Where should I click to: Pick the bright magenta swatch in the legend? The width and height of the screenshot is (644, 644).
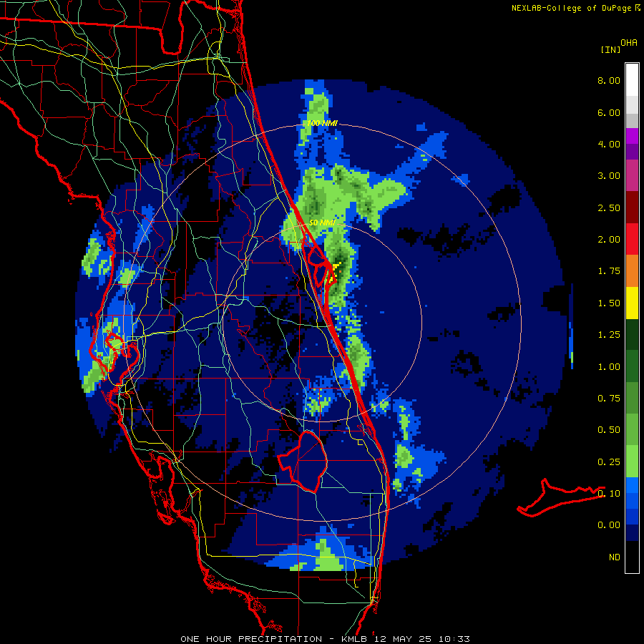pos(632,136)
